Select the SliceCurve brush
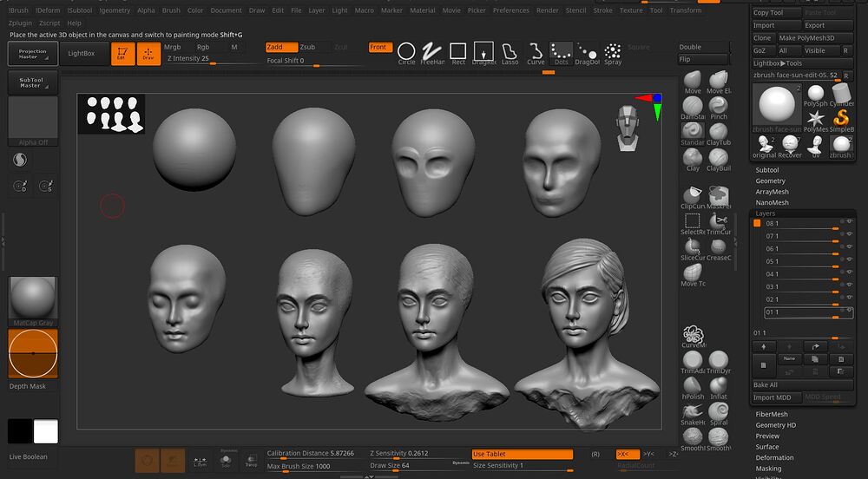This screenshot has width=868, height=479. [693, 249]
